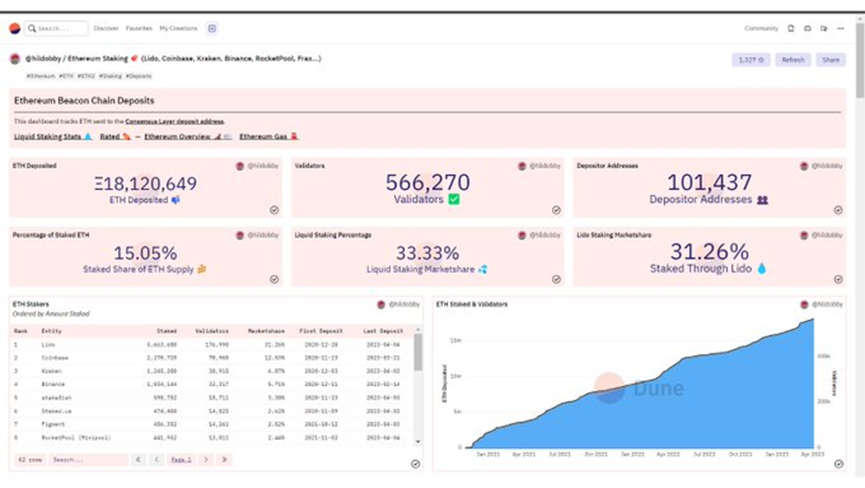This screenshot has height=488, width=865.
Task: Open the Rated link
Action: pyautogui.click(x=115, y=137)
